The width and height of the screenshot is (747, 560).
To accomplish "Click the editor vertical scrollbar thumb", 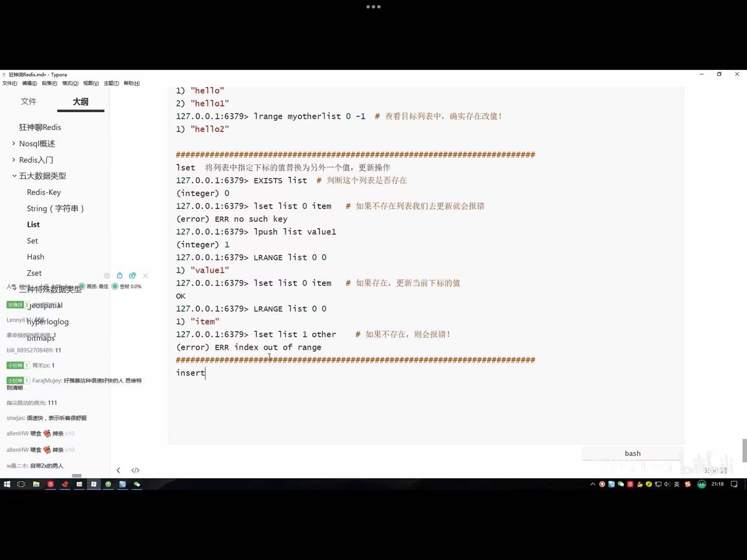I will pos(744,450).
